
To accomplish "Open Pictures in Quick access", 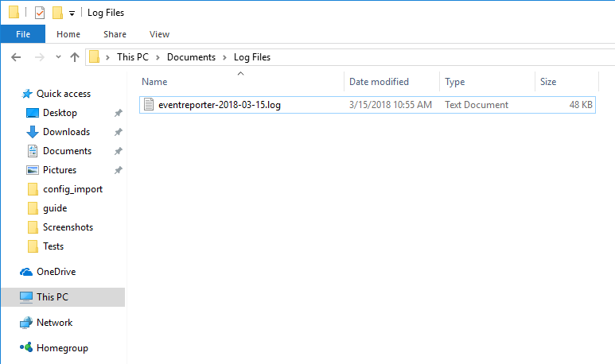I will (x=60, y=169).
